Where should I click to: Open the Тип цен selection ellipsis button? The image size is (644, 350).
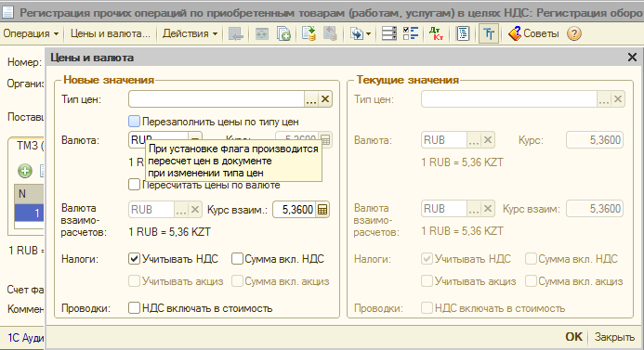click(311, 99)
